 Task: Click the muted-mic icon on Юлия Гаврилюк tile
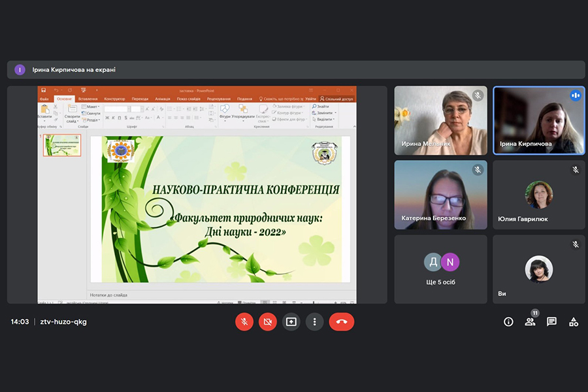click(x=576, y=170)
